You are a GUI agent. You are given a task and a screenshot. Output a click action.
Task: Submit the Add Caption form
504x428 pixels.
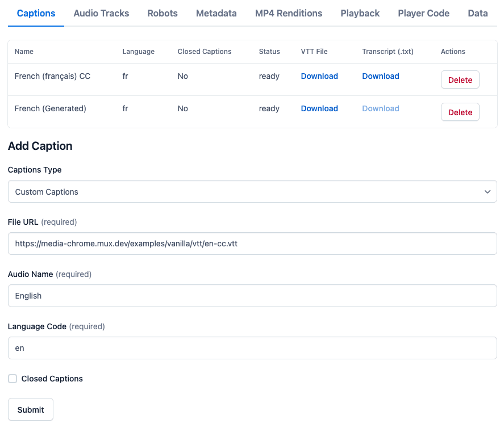coord(31,409)
